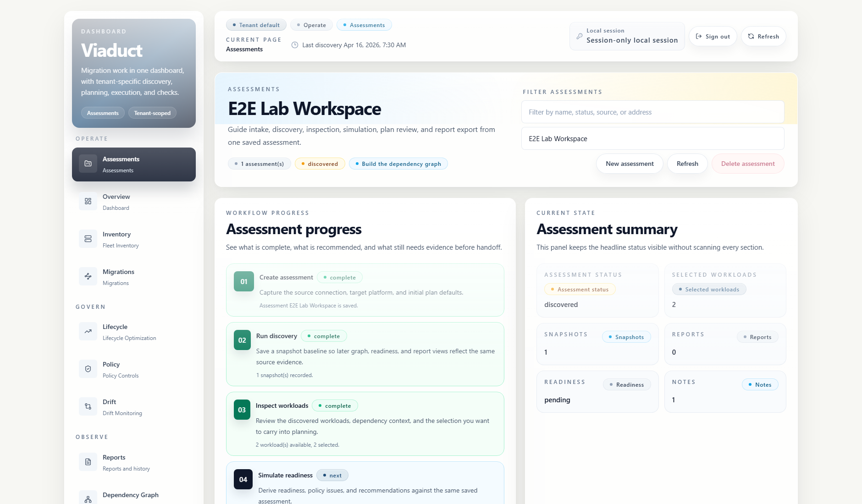Click the clock icon beside Last discovery
Image resolution: width=862 pixels, height=504 pixels.
(295, 45)
